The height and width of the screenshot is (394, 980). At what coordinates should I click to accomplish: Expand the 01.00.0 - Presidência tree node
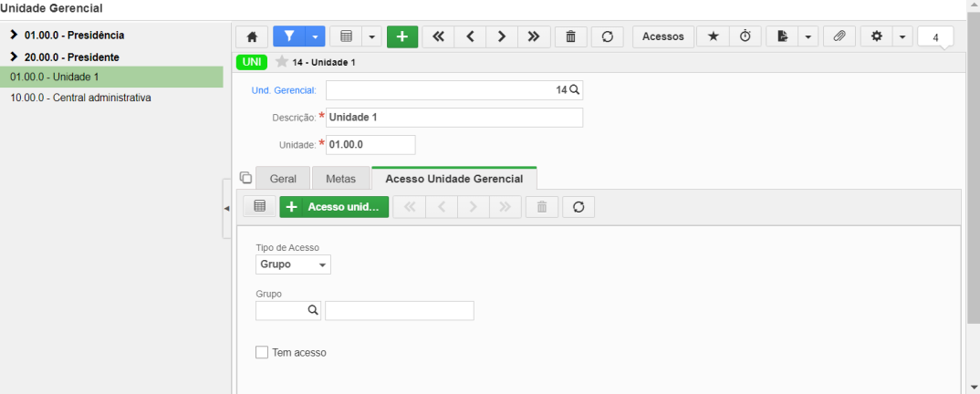point(15,35)
